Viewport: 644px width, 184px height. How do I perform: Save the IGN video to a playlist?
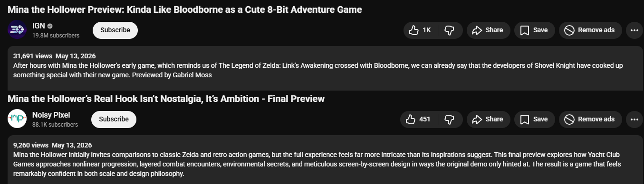534,30
